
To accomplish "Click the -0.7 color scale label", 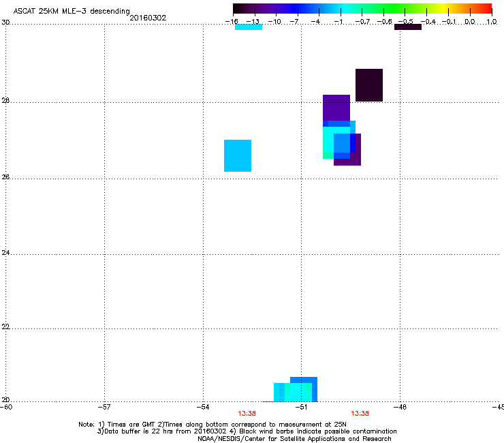I will [362, 22].
